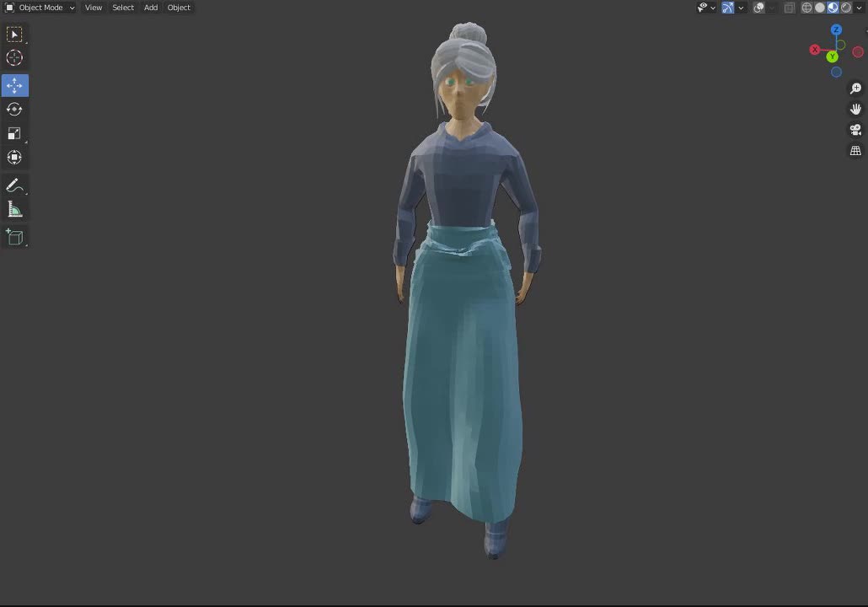The width and height of the screenshot is (868, 607).
Task: Switch to the Tweak select tool
Action: pyautogui.click(x=14, y=34)
